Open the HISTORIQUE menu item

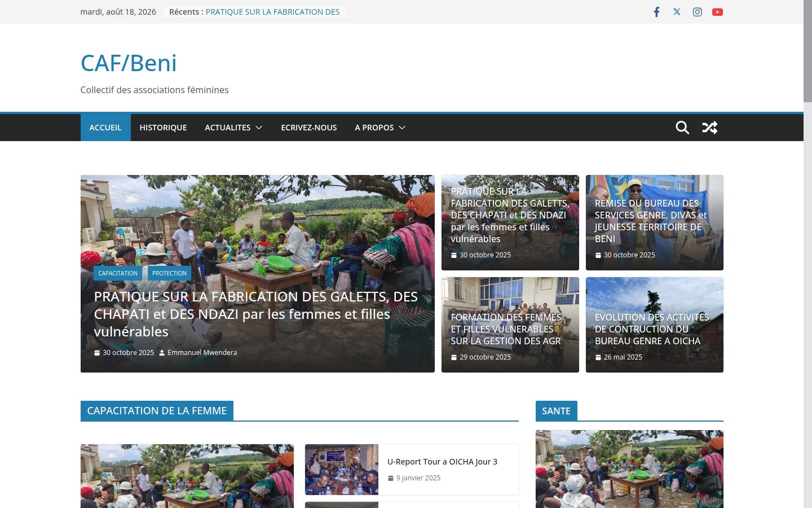coord(163,128)
